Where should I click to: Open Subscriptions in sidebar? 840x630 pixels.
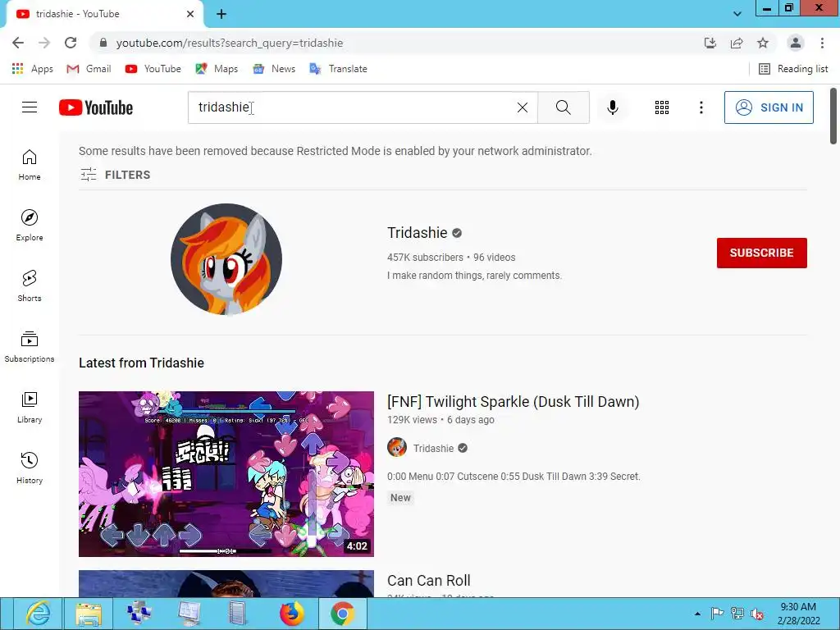tap(30, 347)
